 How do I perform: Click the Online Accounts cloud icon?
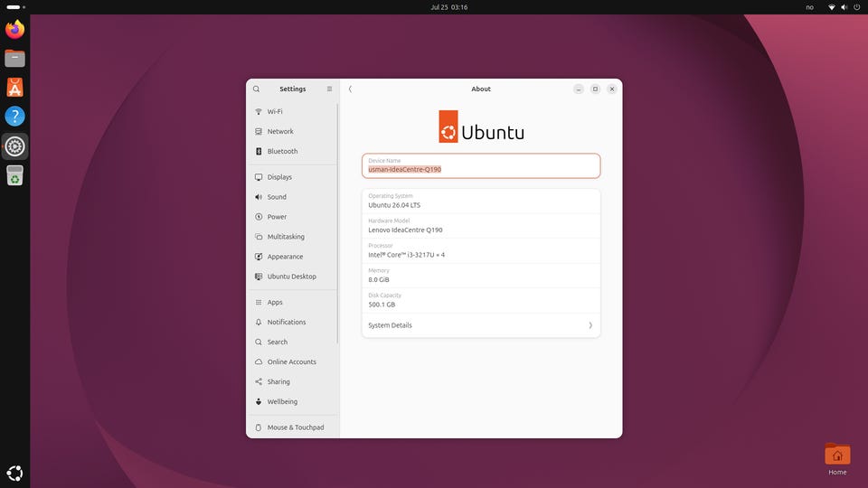(x=259, y=361)
